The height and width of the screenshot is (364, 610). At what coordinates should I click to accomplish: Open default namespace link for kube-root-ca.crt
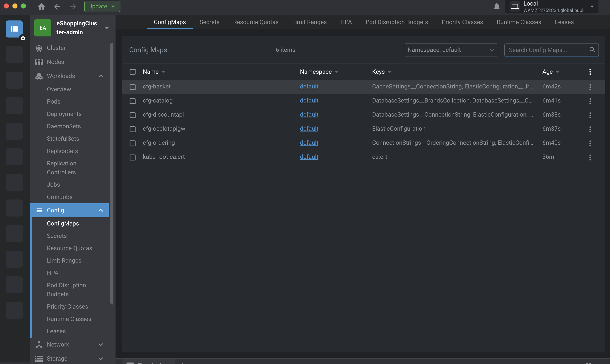[x=309, y=157]
